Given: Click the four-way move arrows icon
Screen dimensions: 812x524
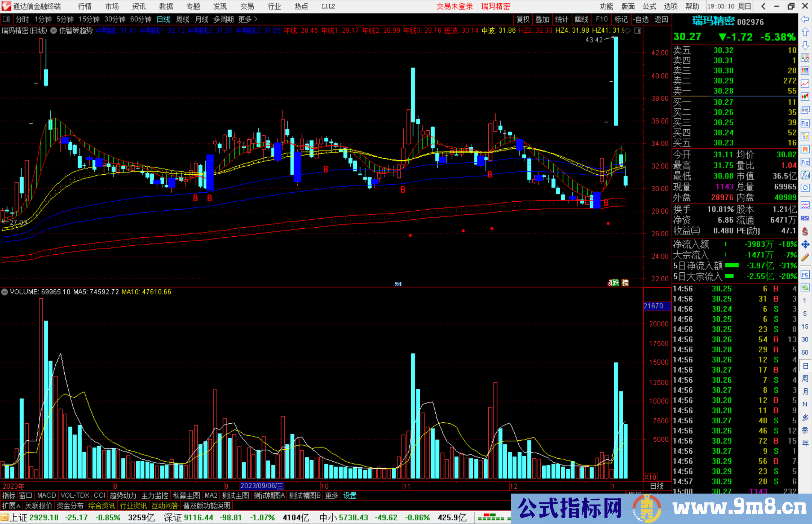Looking at the screenshot, I should tap(805, 245).
